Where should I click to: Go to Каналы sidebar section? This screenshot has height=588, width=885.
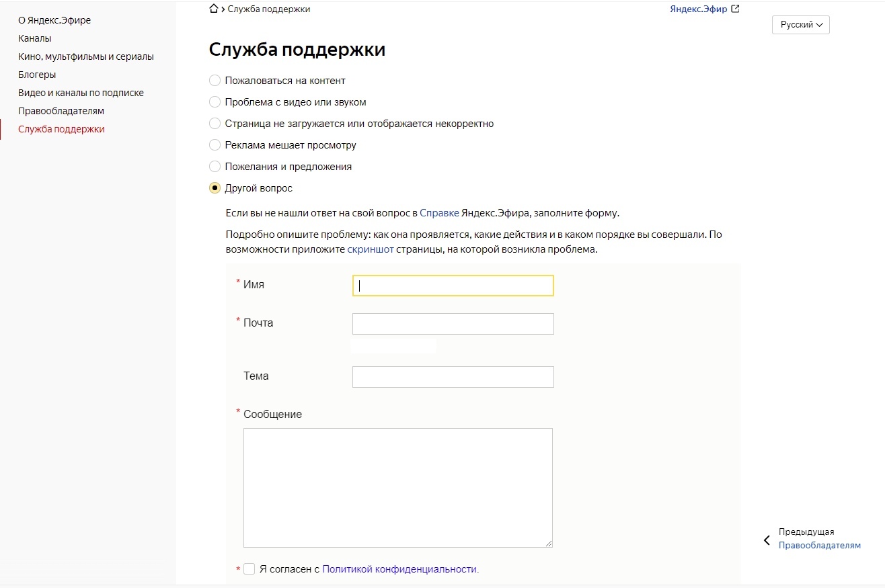[35, 38]
